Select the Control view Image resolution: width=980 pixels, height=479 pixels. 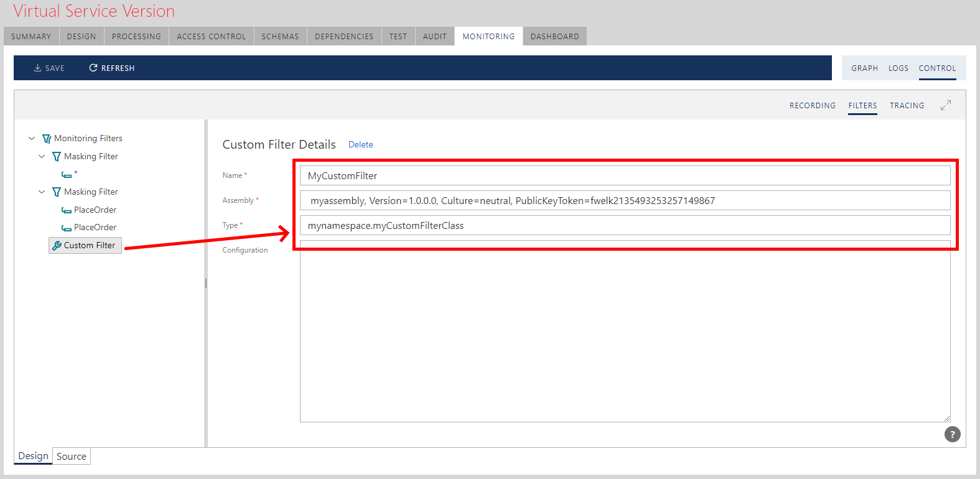tap(938, 68)
